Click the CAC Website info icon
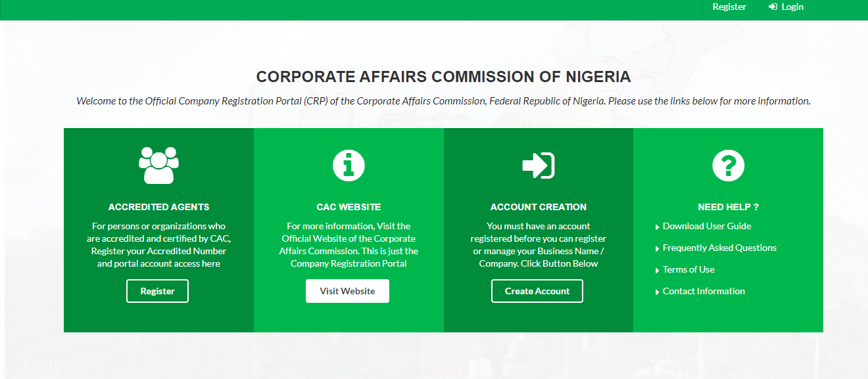The image size is (868, 379). 349,165
